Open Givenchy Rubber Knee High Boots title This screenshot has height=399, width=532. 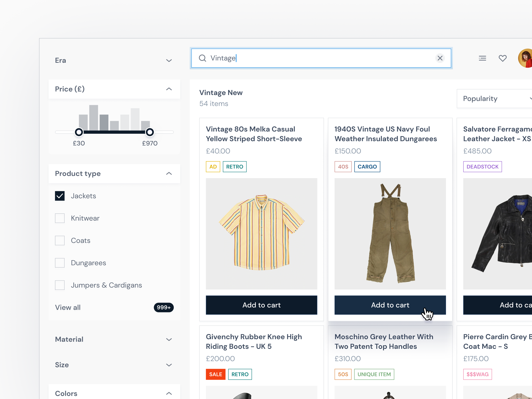[x=254, y=341]
